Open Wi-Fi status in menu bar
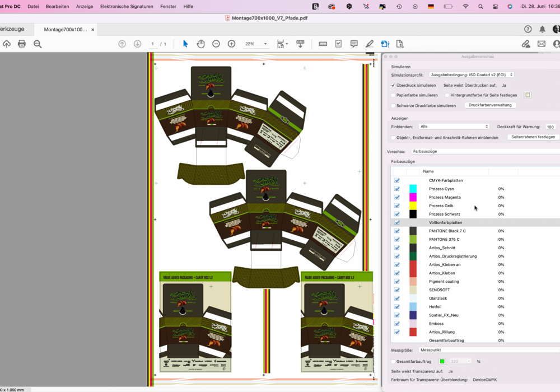The image size is (560, 392). pyautogui.click(x=465, y=6)
